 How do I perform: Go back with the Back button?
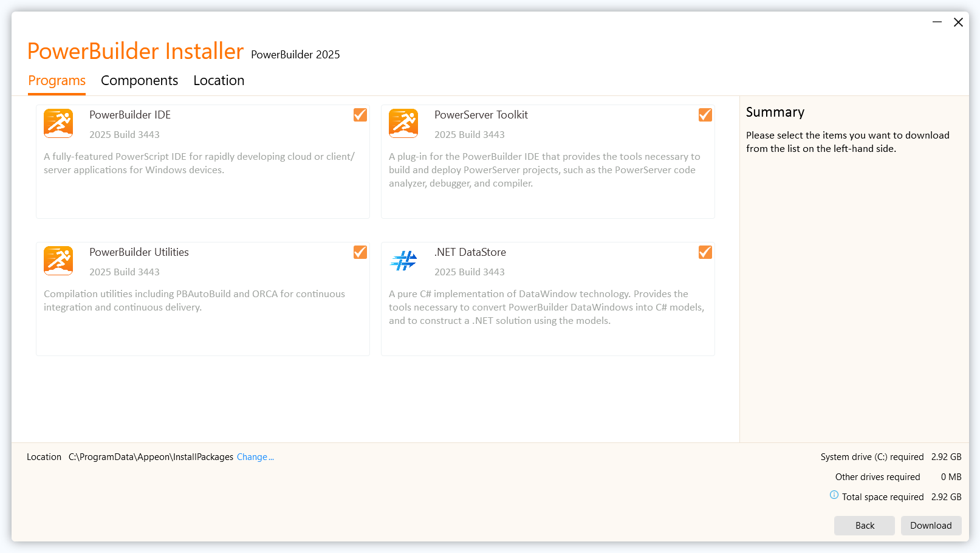[x=864, y=526]
